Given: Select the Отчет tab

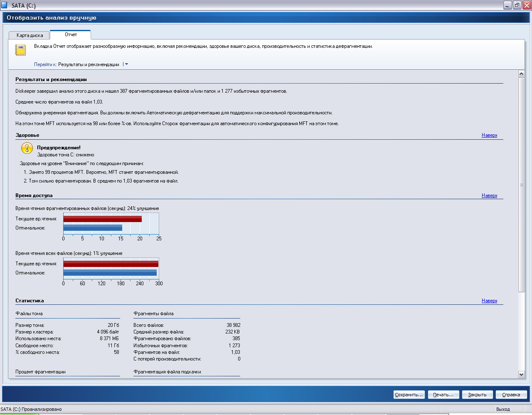Looking at the screenshot, I should (71, 35).
